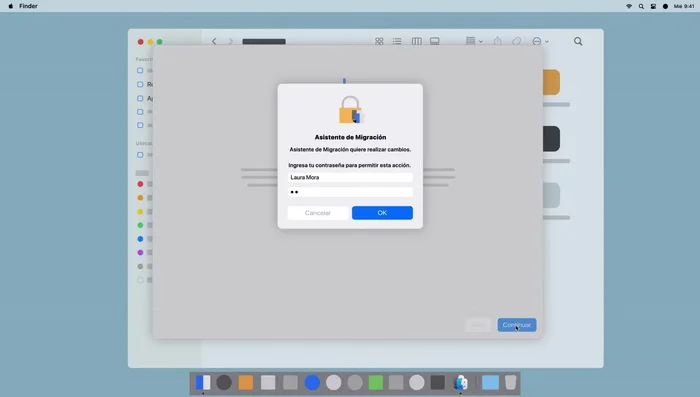Go forward in Finder window
Viewport: 700px width, 397px height.
(x=230, y=41)
